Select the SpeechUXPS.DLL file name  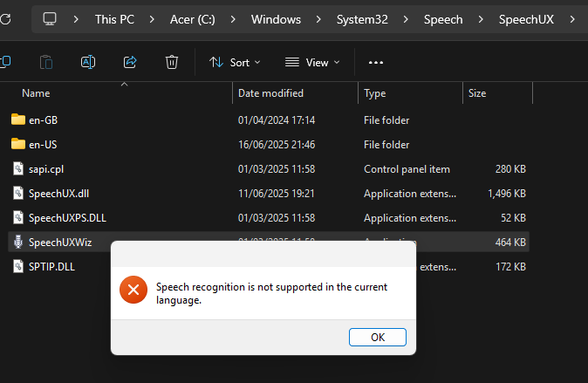point(67,218)
